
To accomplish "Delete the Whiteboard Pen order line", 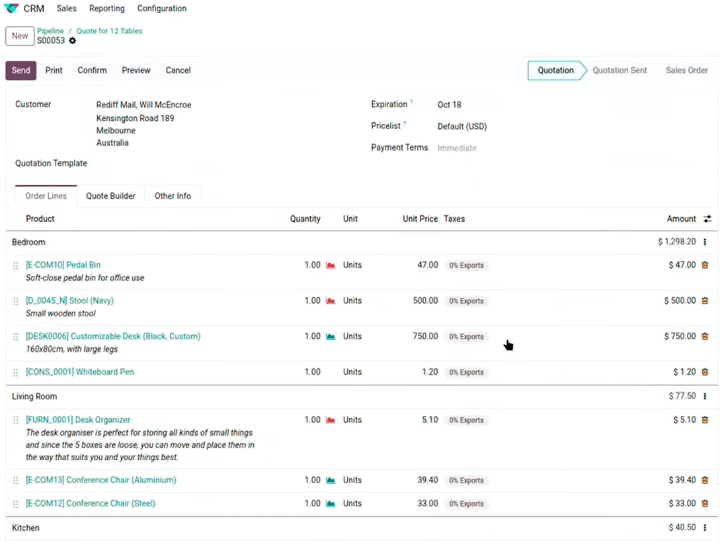I will 705,372.
